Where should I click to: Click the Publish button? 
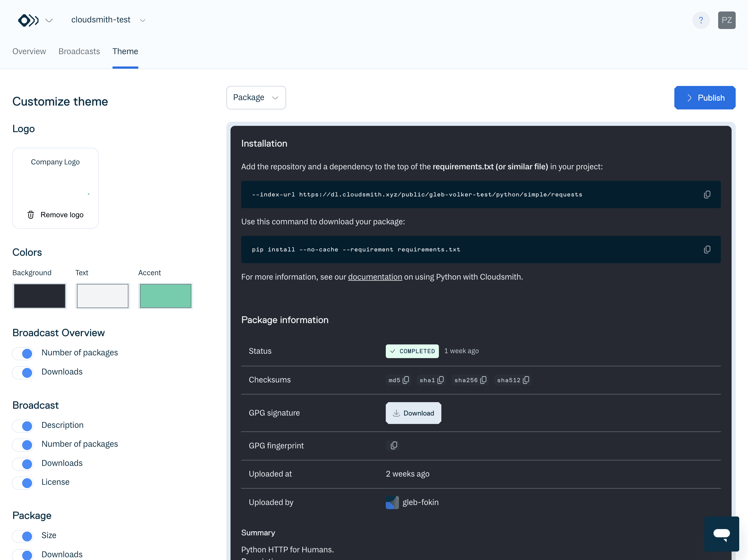tap(704, 98)
